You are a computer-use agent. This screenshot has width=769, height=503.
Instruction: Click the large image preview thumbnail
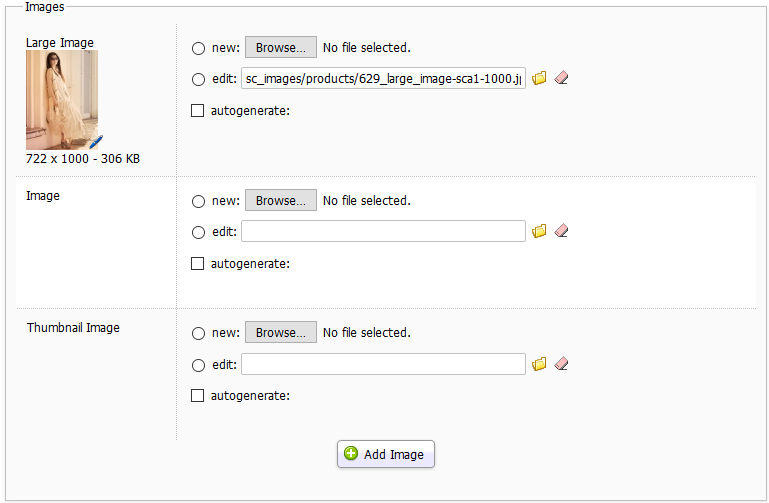tap(59, 98)
